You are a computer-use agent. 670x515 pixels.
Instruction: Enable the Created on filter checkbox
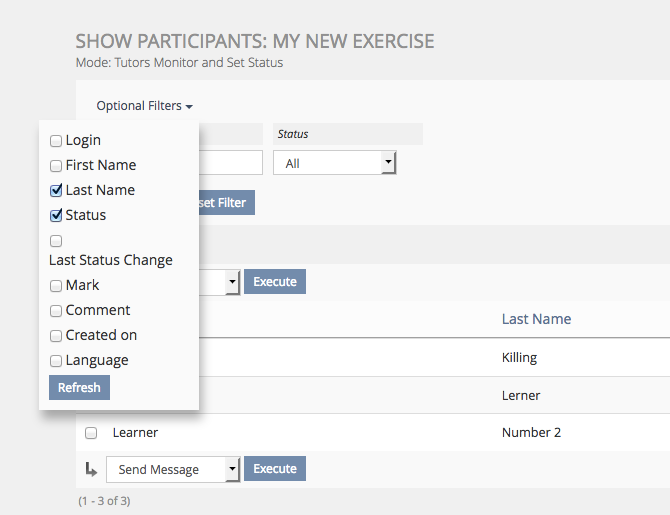tap(56, 336)
